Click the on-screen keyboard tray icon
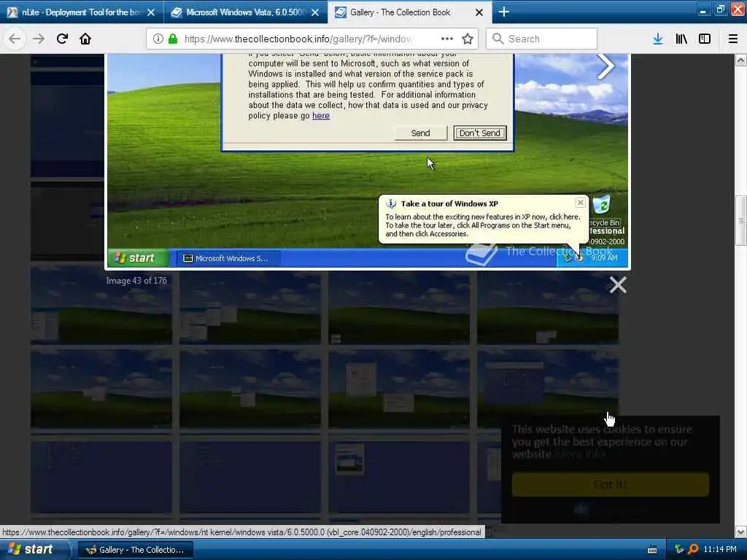The width and height of the screenshot is (747, 560). pyautogui.click(x=652, y=550)
